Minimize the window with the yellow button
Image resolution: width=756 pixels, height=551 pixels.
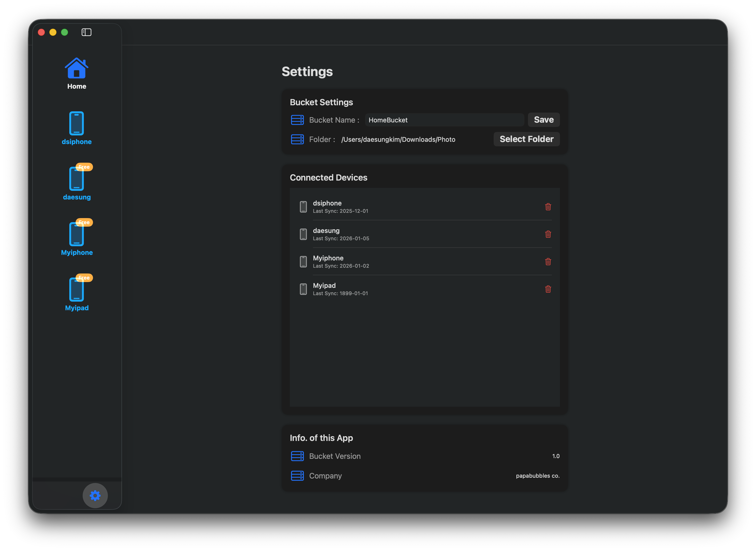coord(53,32)
